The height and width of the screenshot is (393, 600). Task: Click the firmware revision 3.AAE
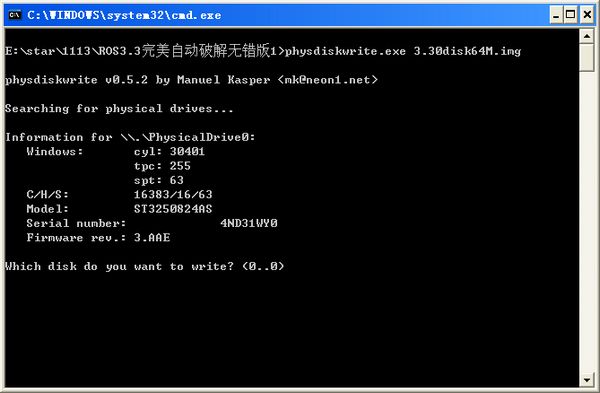tap(152, 238)
